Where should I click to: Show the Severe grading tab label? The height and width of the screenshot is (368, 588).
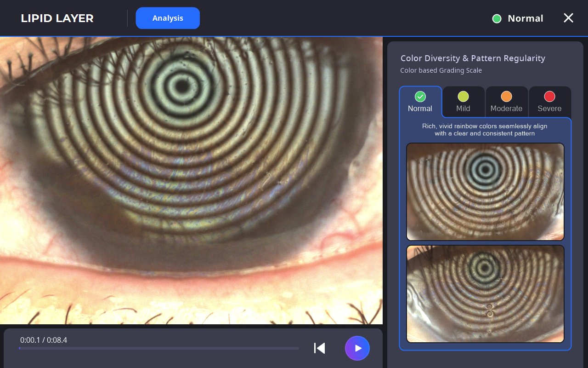click(x=549, y=109)
